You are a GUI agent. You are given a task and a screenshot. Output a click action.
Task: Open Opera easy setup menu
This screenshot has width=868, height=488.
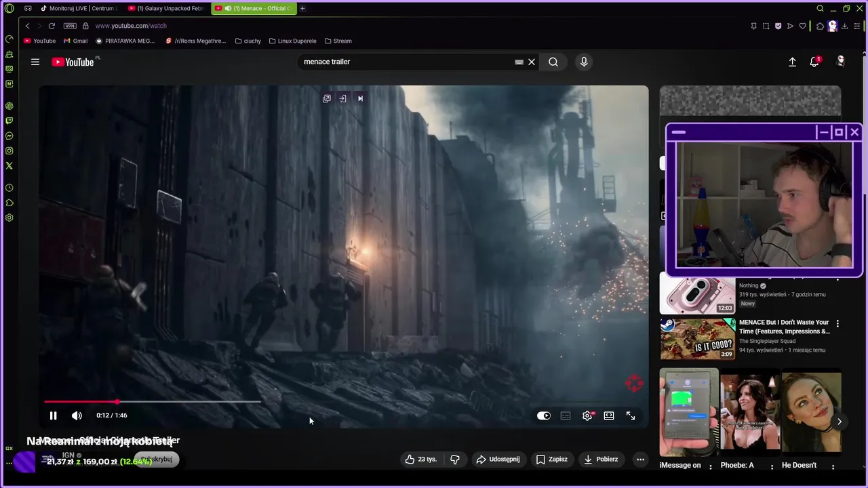(x=857, y=26)
